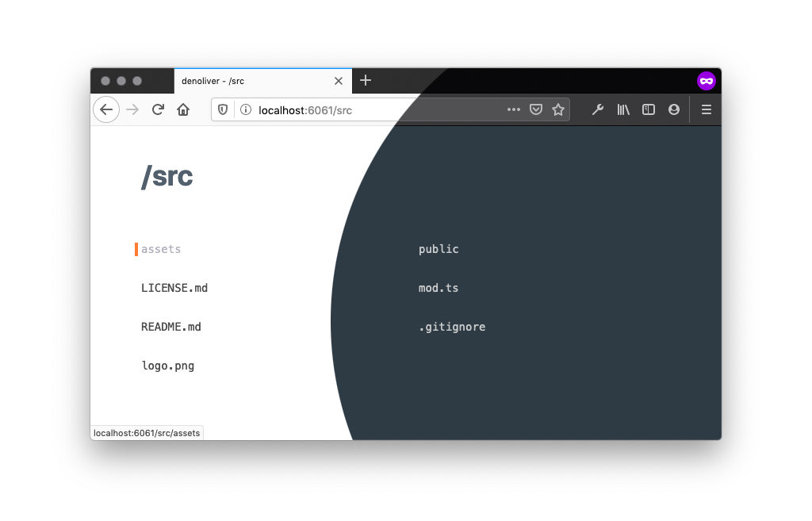The height and width of the screenshot is (521, 812).
Task: Go to the browser home page
Action: click(x=183, y=109)
